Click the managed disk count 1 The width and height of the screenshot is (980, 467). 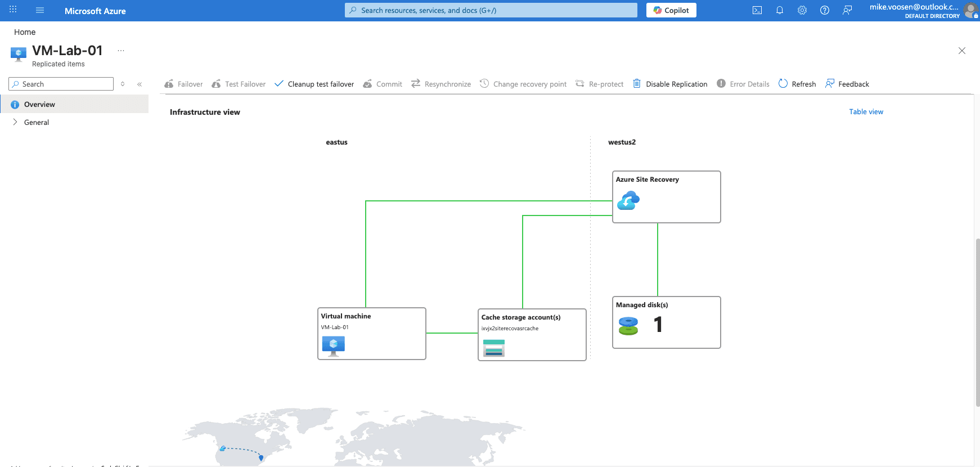tap(658, 325)
